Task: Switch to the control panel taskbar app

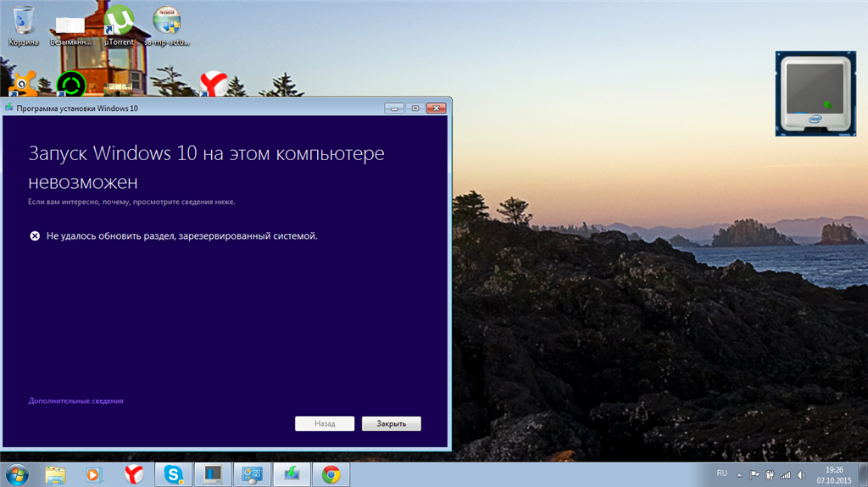Action: (x=252, y=475)
